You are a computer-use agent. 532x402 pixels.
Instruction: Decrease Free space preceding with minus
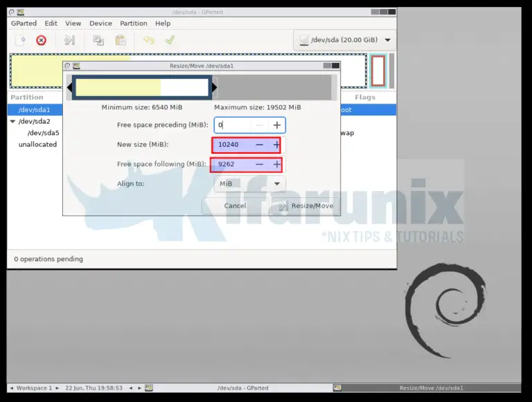(260, 125)
